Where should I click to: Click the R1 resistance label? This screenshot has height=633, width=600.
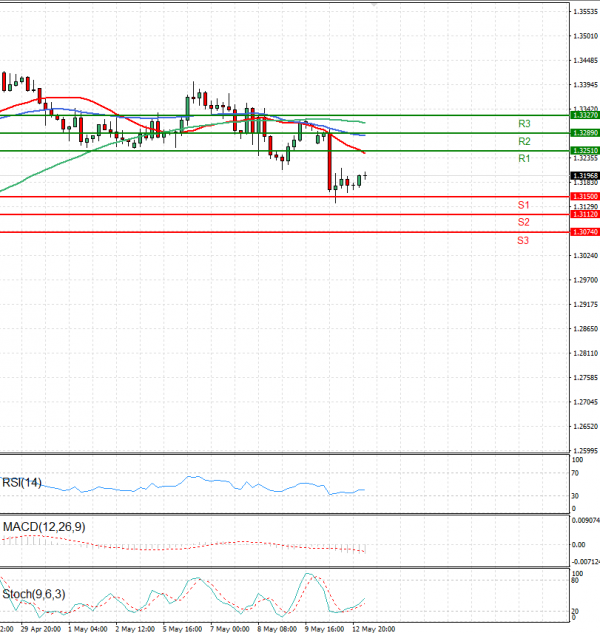pos(524,159)
